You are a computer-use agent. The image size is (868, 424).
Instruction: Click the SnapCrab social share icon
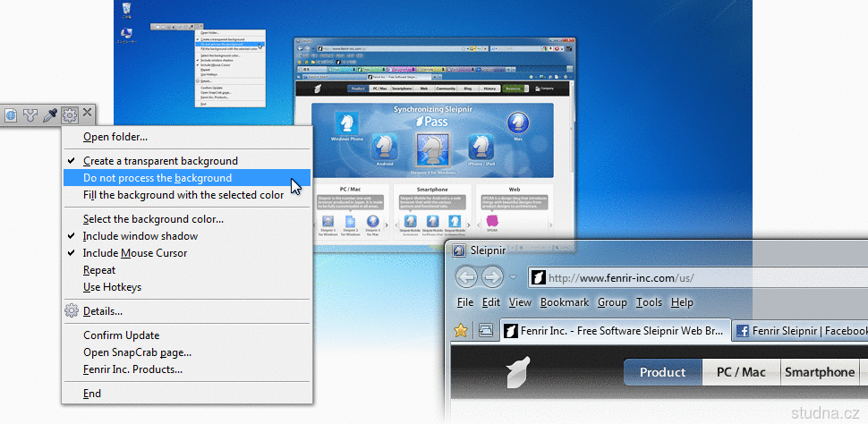click(x=31, y=114)
